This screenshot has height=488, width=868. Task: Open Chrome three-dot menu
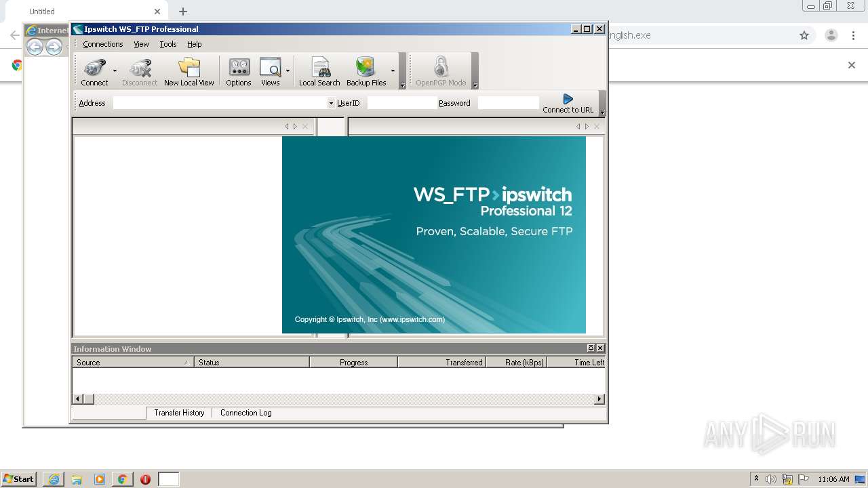click(854, 35)
